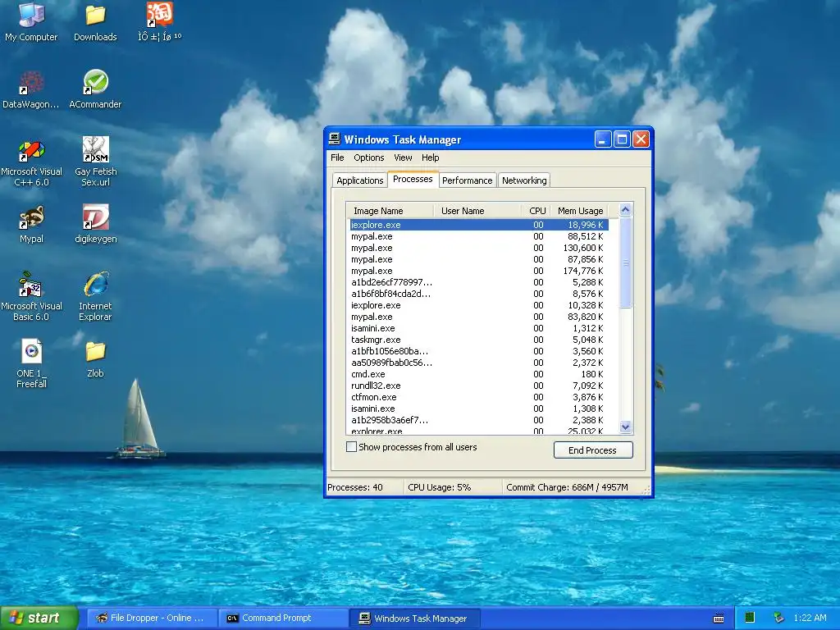
Task: Select the aa50989fbab0c56... process
Action: click(x=479, y=363)
